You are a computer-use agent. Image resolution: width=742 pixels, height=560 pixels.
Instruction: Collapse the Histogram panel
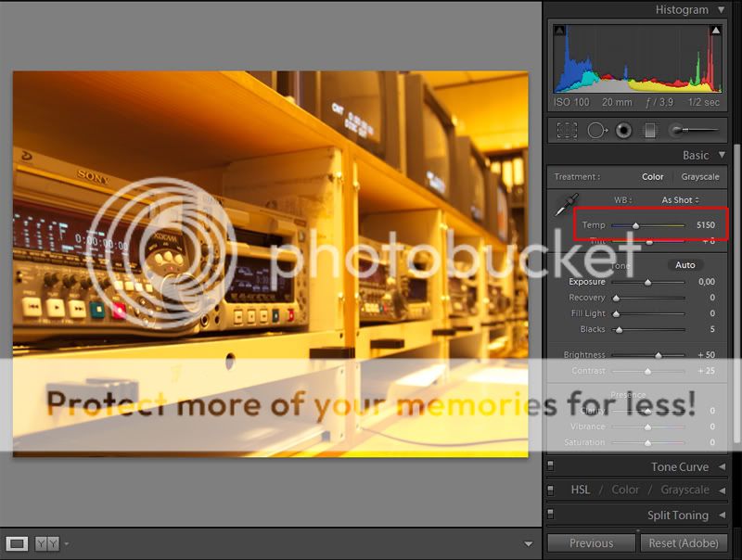coord(722,9)
